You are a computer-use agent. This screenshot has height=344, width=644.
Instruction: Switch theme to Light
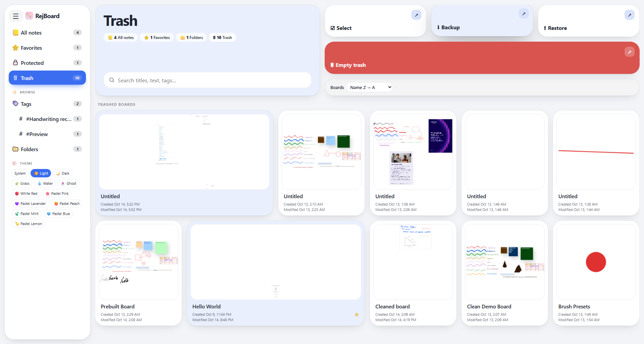(41, 173)
